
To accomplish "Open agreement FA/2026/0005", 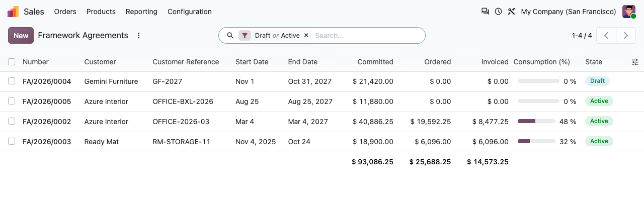I will (x=47, y=101).
